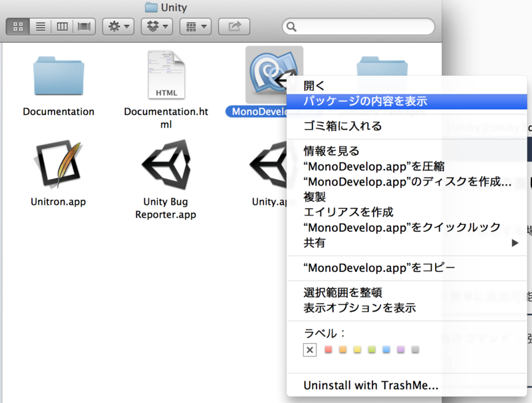This screenshot has width=532, height=403.
Task: Toggle the list view mode button
Action: [x=39, y=27]
